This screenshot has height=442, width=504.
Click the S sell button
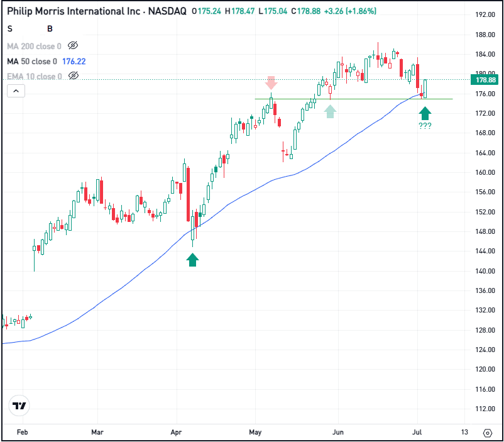pyautogui.click(x=10, y=29)
